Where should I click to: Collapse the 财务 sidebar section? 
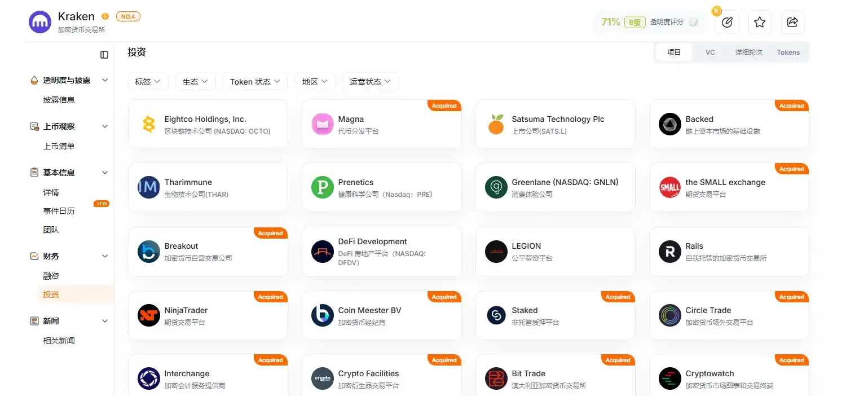click(104, 256)
